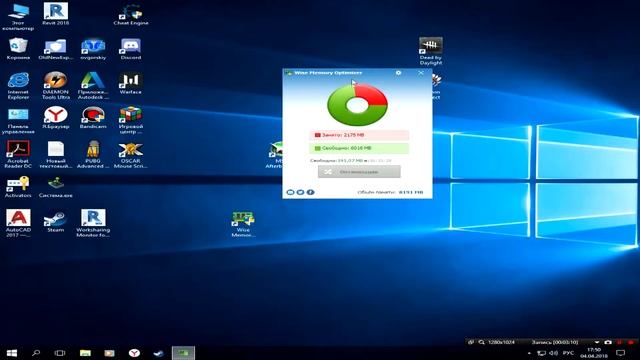Image resolution: width=640 pixels, height=360 pixels.
Task: Select the Bandicam desktop shortcut
Action: pos(93,118)
